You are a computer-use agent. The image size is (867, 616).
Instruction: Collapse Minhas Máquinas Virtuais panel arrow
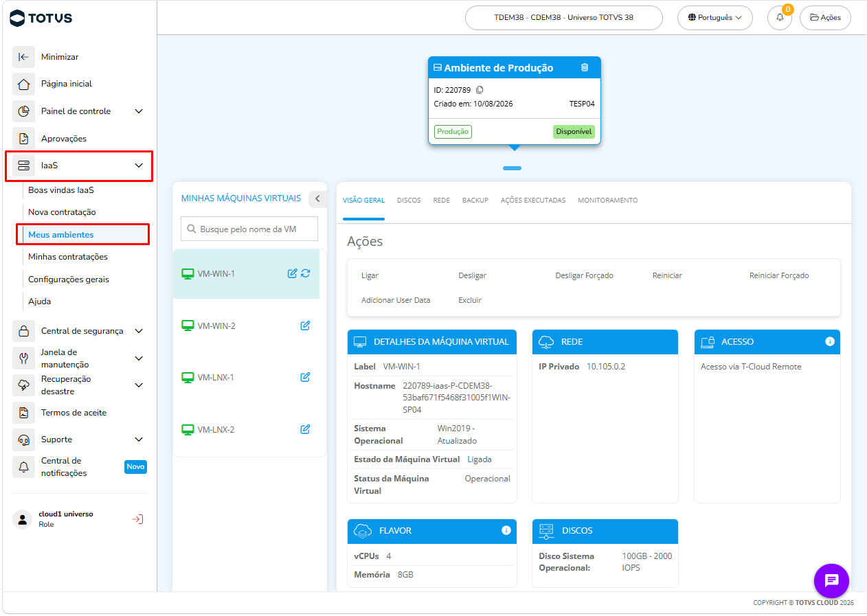tap(317, 198)
